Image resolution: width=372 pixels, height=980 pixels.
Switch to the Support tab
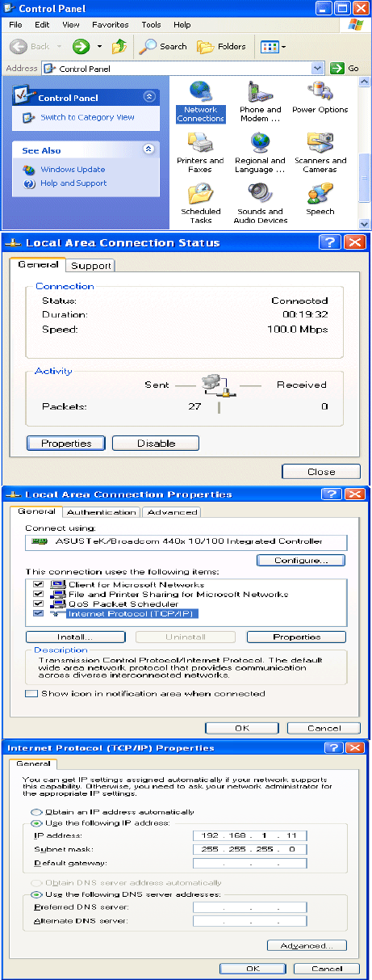pos(90,266)
